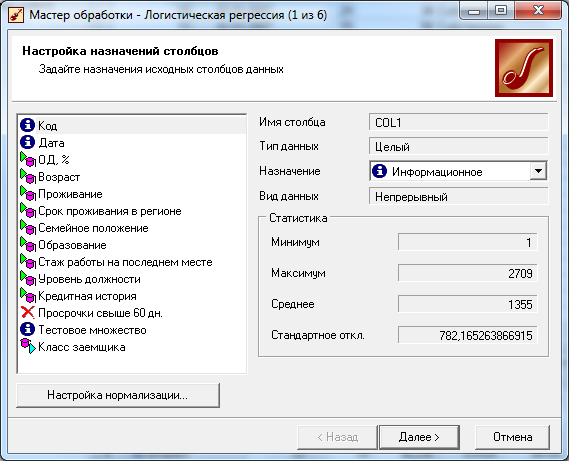Click the input icon for Стаж работы на последнем месте

coord(28,262)
